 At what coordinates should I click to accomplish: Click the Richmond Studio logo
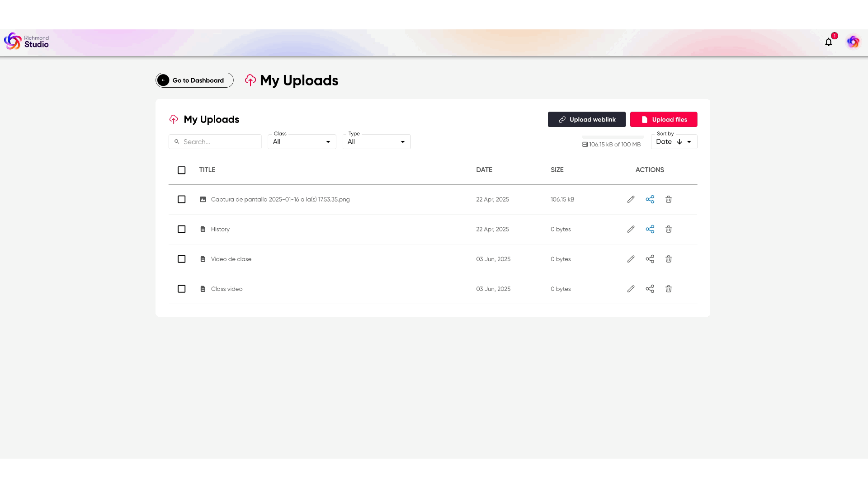(x=26, y=42)
